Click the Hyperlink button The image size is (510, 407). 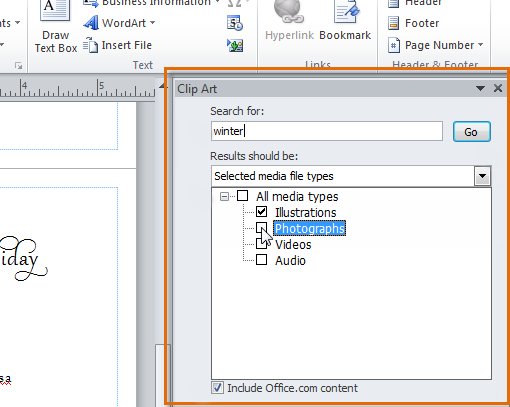(x=289, y=20)
